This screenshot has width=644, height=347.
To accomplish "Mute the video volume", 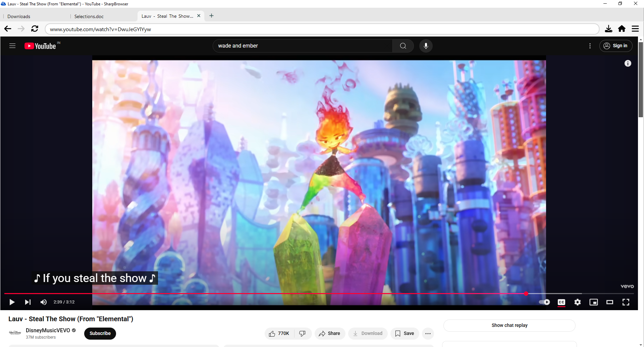I will [44, 302].
